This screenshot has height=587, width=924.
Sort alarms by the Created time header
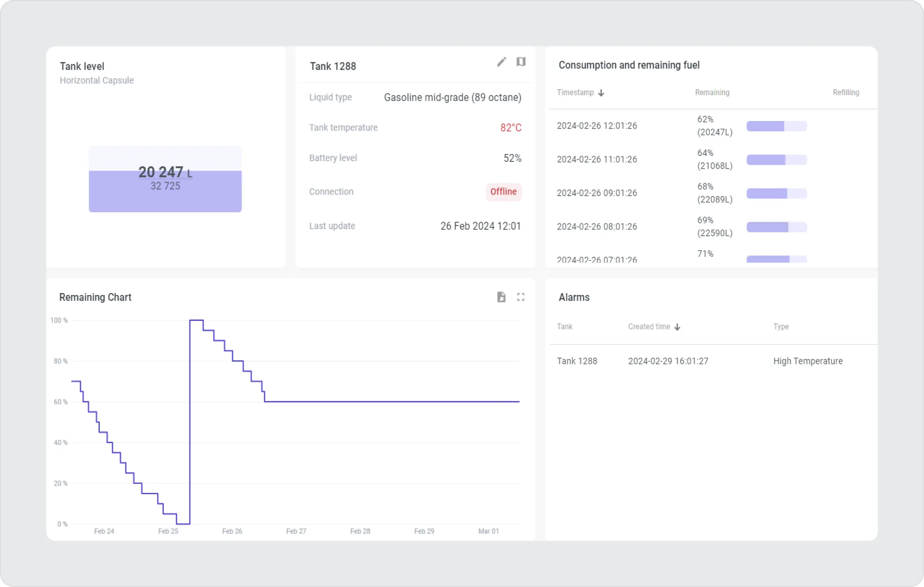pos(649,327)
